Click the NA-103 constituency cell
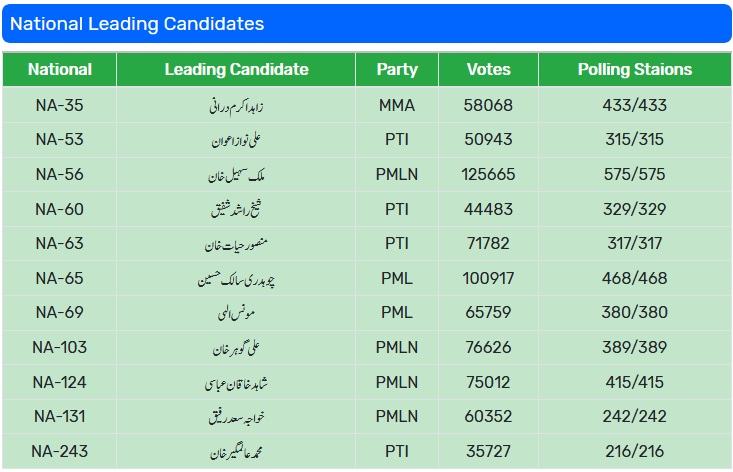Image resolution: width=733 pixels, height=472 pixels. pyautogui.click(x=59, y=347)
